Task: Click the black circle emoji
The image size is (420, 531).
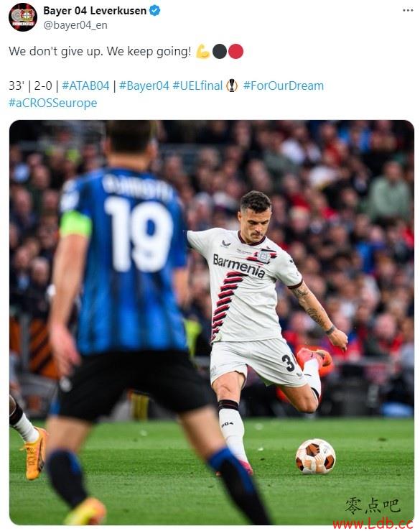Action: (x=219, y=52)
